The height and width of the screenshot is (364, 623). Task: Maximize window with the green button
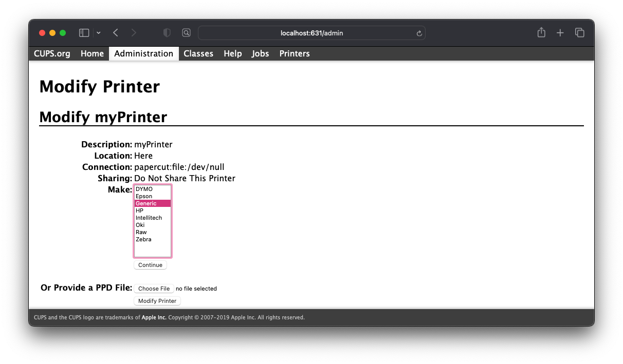click(63, 33)
